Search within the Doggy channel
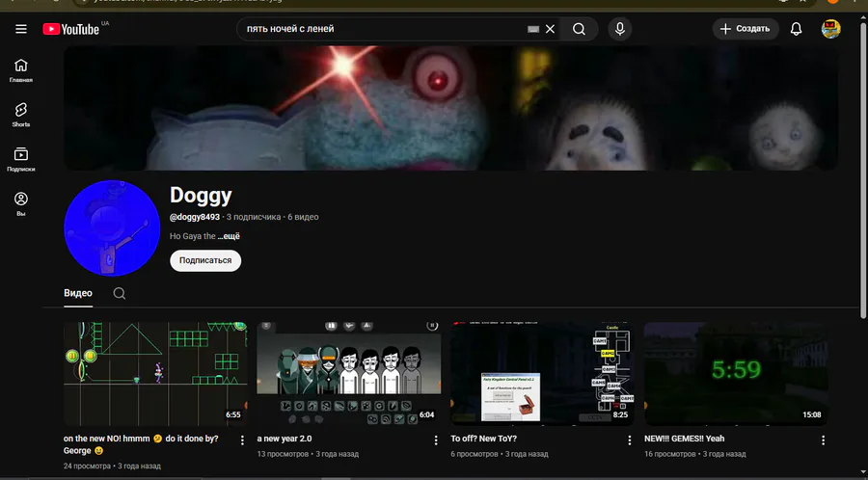 pyautogui.click(x=119, y=293)
